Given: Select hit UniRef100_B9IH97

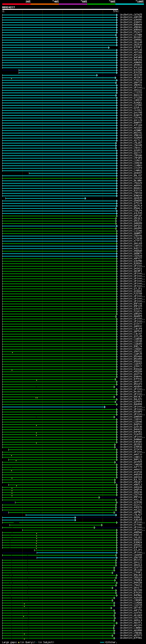Looking at the screenshot, I should 131,37.
